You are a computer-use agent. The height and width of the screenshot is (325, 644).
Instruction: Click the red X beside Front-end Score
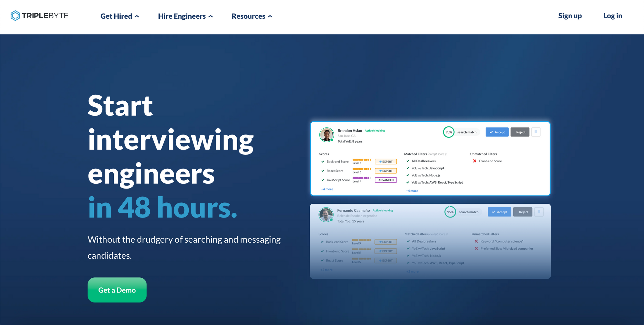coord(475,161)
